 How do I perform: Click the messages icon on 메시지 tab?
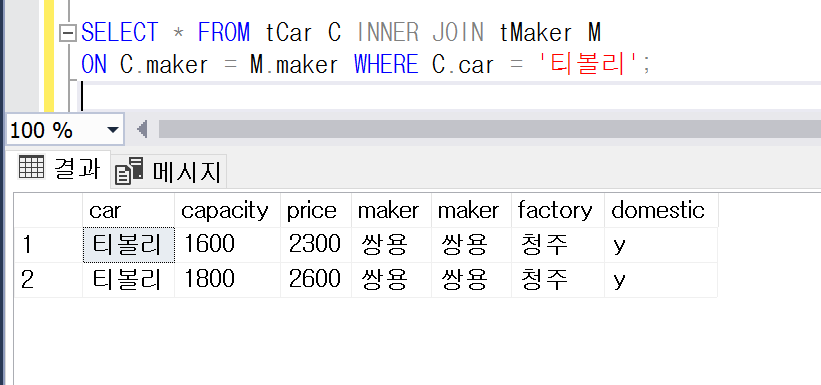point(129,171)
